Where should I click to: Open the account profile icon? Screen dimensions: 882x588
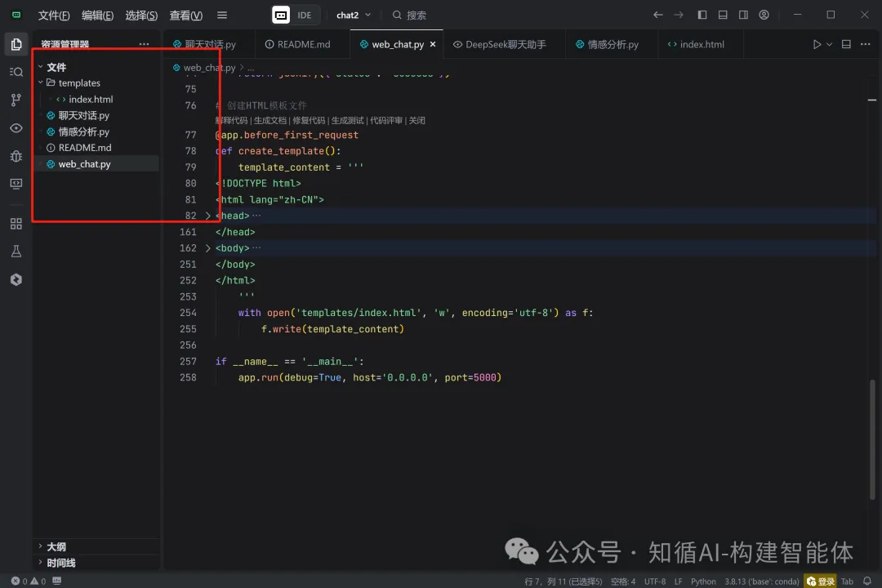click(764, 16)
